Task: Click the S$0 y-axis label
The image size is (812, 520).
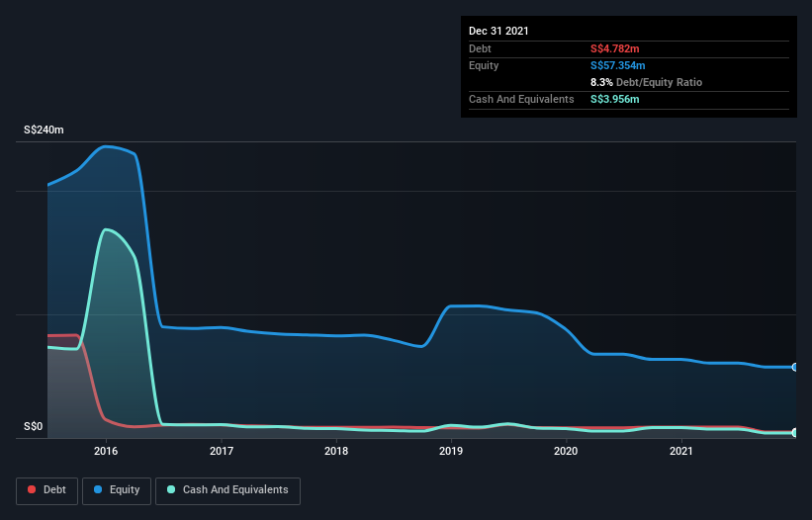Action: point(34,427)
